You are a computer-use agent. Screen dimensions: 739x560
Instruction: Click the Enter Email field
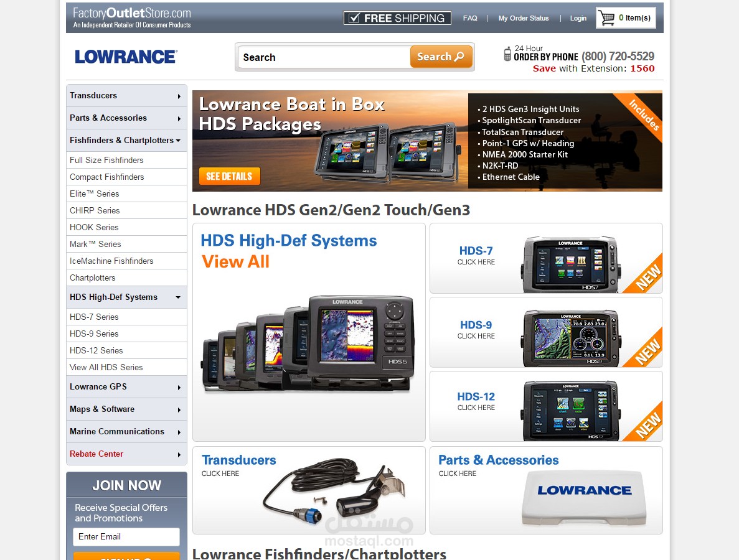[126, 536]
